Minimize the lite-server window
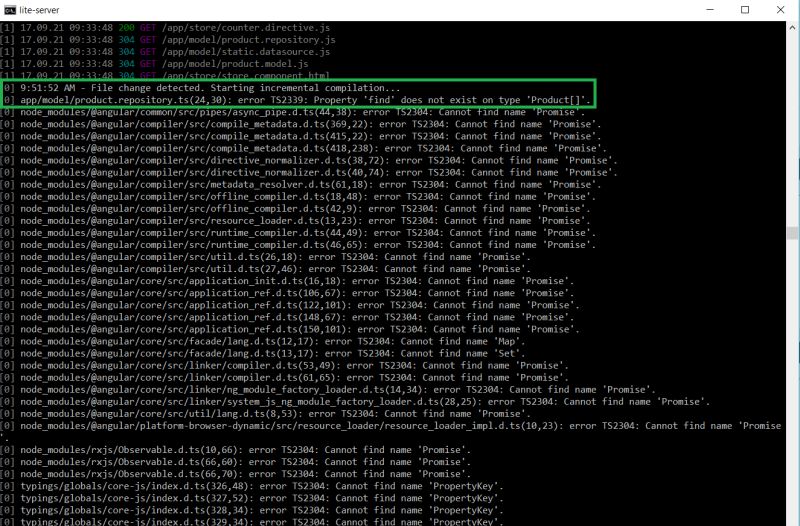The image size is (800, 526). pos(710,10)
